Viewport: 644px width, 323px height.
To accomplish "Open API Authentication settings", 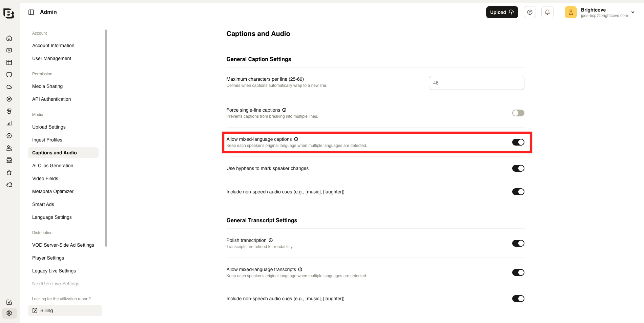I will tap(51, 99).
